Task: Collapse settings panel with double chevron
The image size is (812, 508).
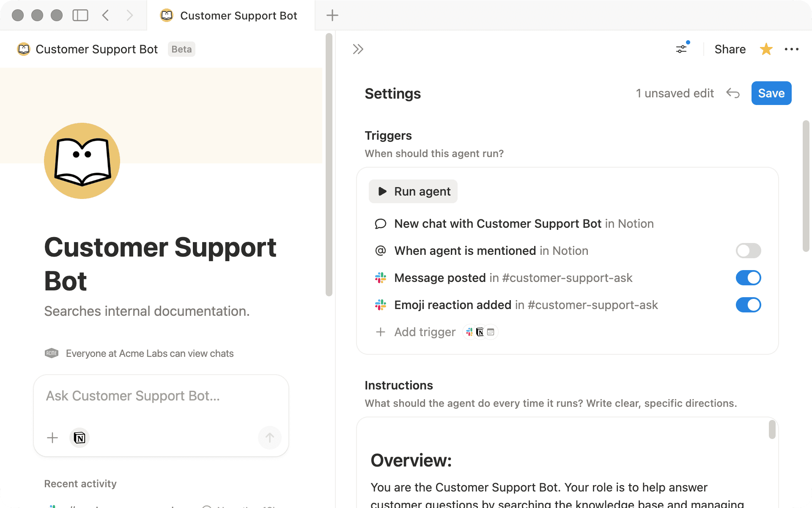Action: (x=358, y=49)
